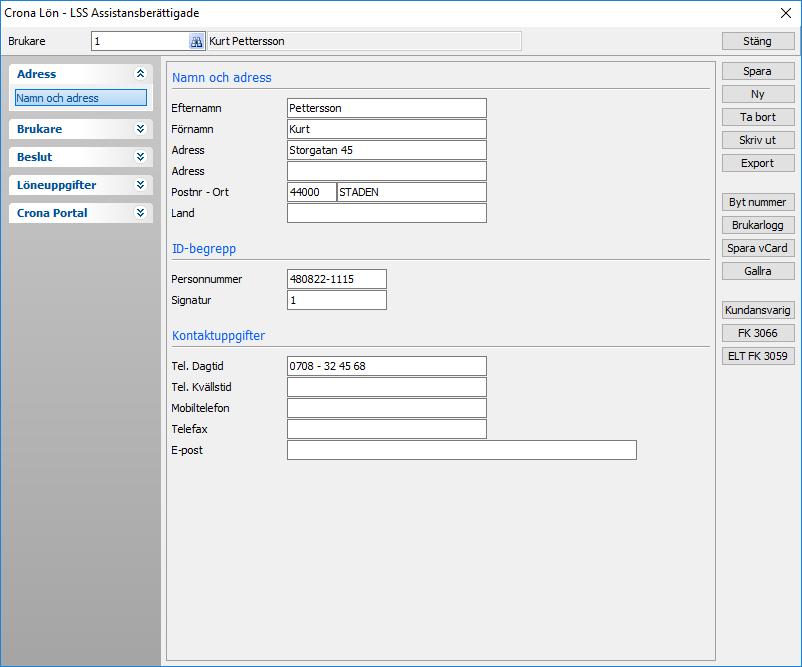Click the Kurt Pettersson name display field
The height and width of the screenshot is (667, 802).
tap(364, 41)
